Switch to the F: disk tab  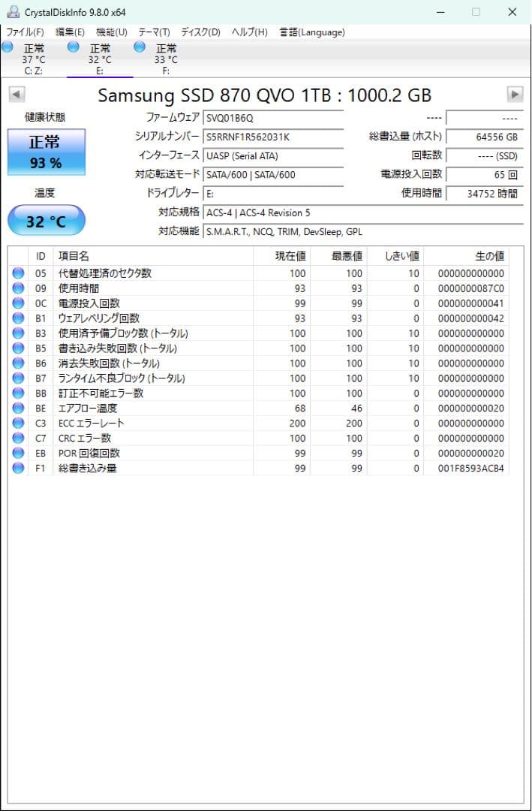click(166, 59)
